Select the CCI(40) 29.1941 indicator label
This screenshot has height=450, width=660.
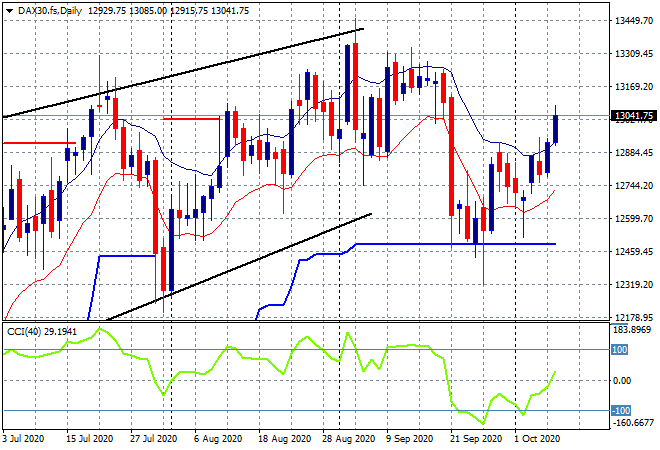(42, 332)
